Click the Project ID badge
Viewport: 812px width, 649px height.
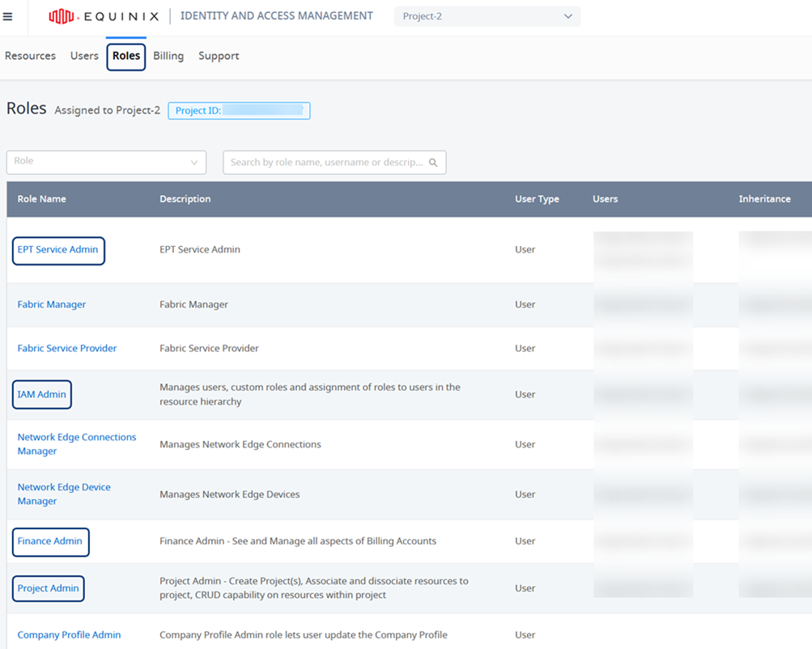[240, 111]
